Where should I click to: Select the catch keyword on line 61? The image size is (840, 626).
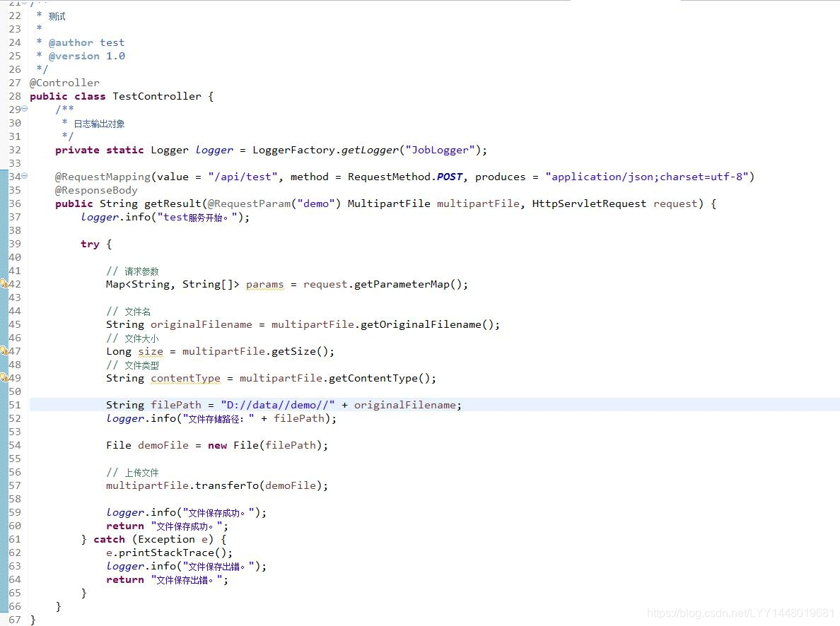109,538
